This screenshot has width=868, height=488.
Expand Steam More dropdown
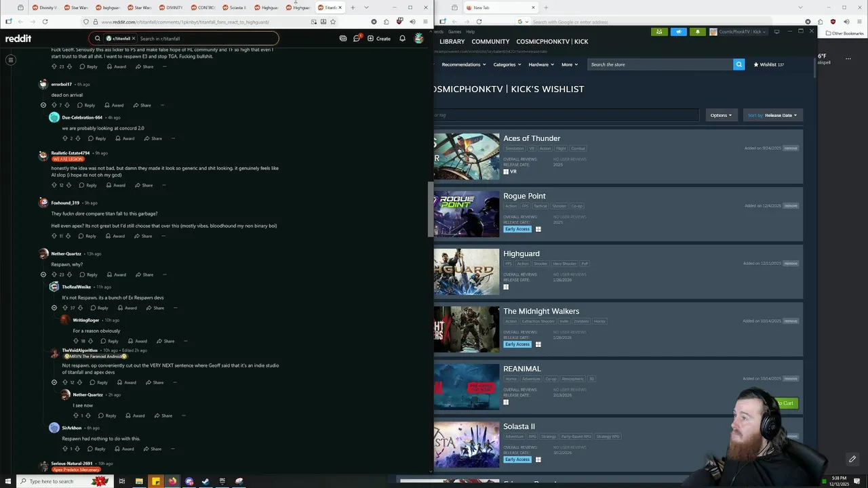(570, 64)
